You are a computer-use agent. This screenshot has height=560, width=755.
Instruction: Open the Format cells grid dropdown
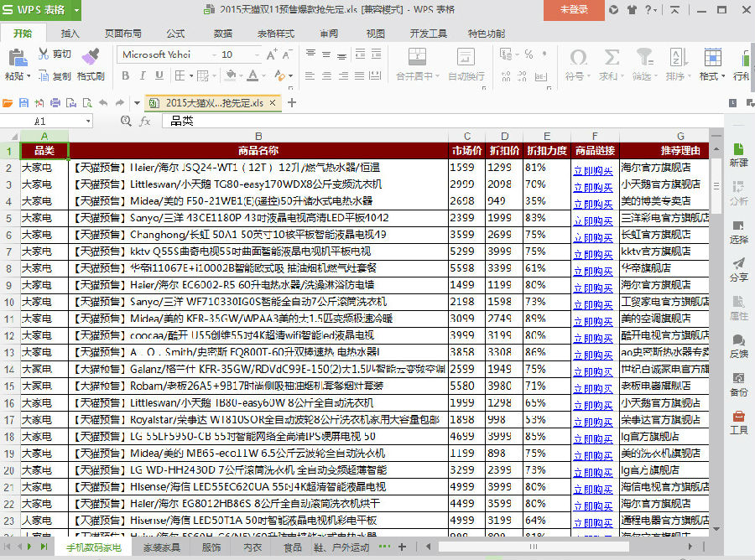(x=711, y=64)
